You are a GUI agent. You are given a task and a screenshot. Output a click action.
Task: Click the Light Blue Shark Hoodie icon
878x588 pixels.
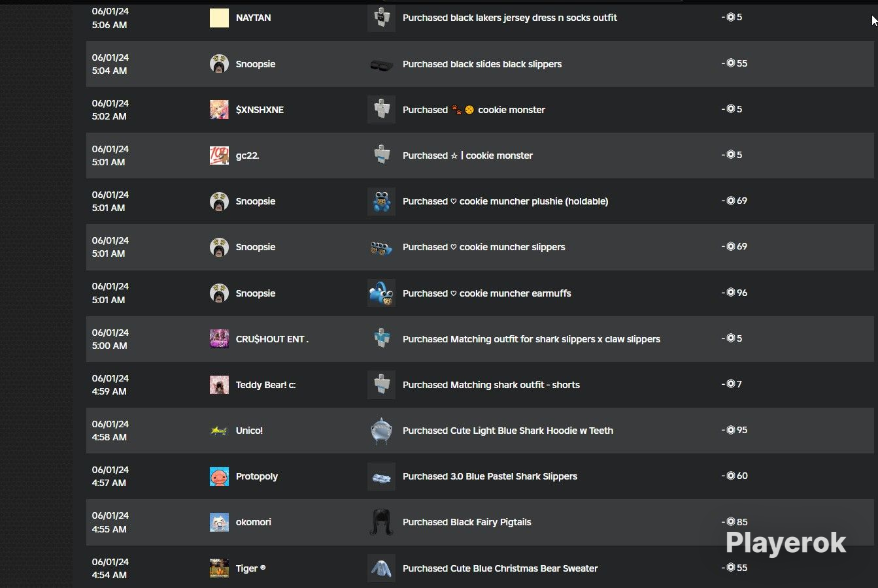pos(381,431)
